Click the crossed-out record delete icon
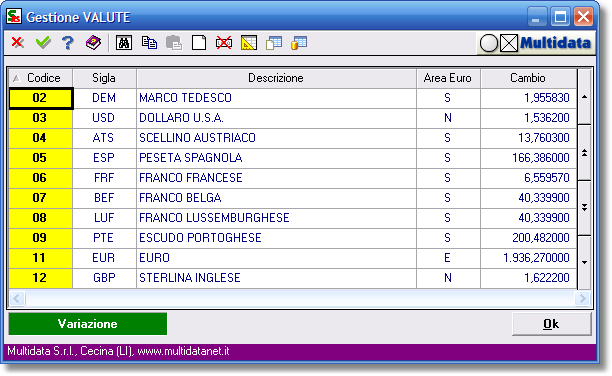The height and width of the screenshot is (376, 612). (x=224, y=43)
